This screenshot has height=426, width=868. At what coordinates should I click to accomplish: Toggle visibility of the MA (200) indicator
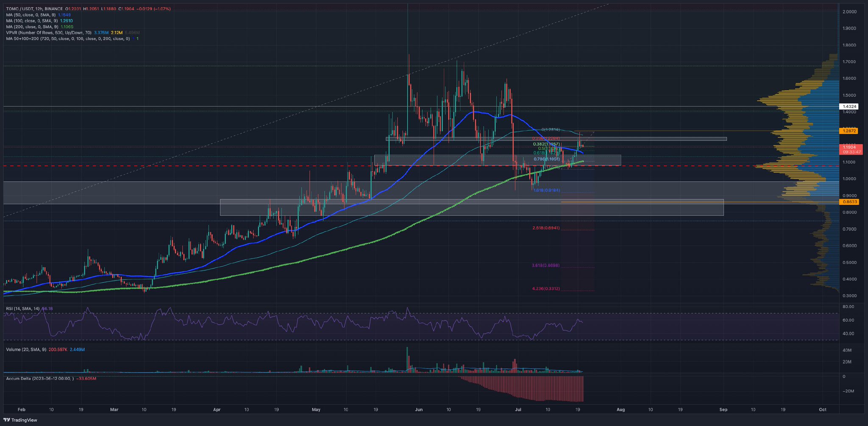(33, 26)
